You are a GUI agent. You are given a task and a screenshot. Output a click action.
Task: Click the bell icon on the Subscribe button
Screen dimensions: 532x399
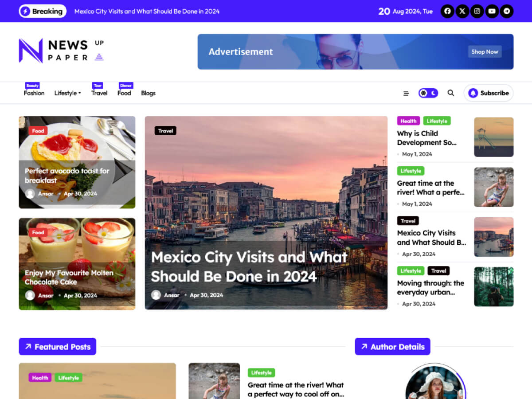473,93
